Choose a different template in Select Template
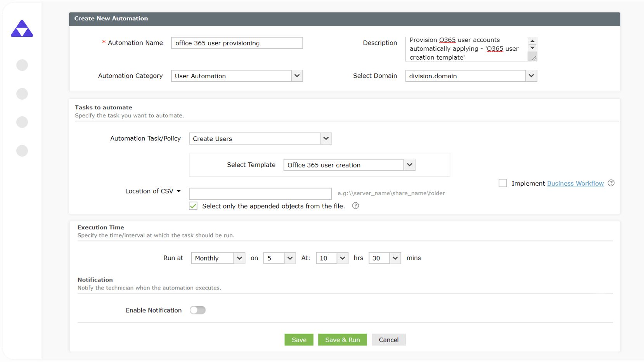 350,165
